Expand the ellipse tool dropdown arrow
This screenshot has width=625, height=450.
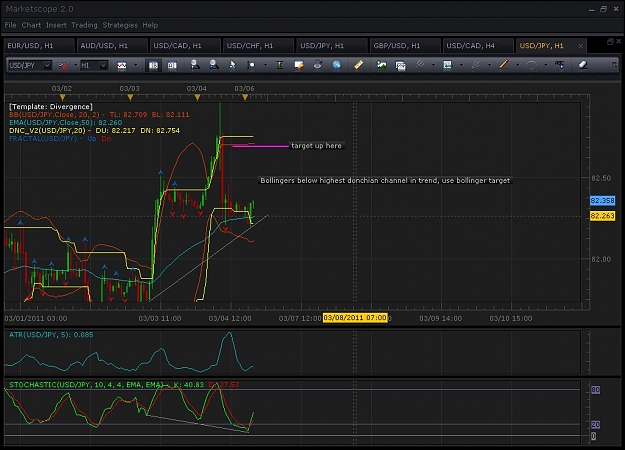point(545,65)
